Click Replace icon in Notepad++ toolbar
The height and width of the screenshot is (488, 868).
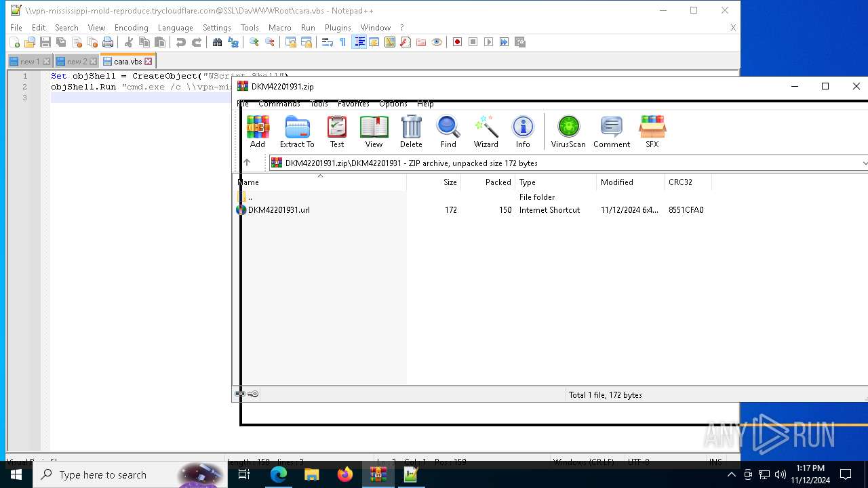click(x=233, y=42)
